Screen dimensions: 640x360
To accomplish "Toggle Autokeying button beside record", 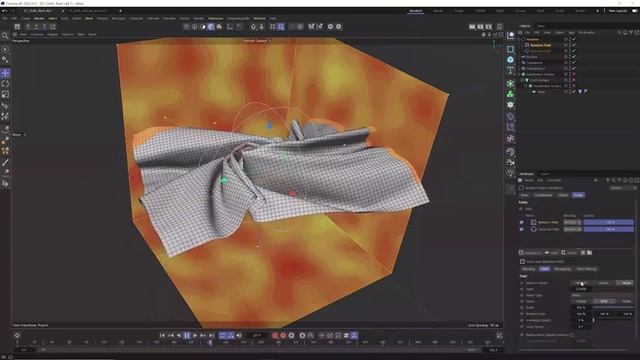I will [x=283, y=336].
